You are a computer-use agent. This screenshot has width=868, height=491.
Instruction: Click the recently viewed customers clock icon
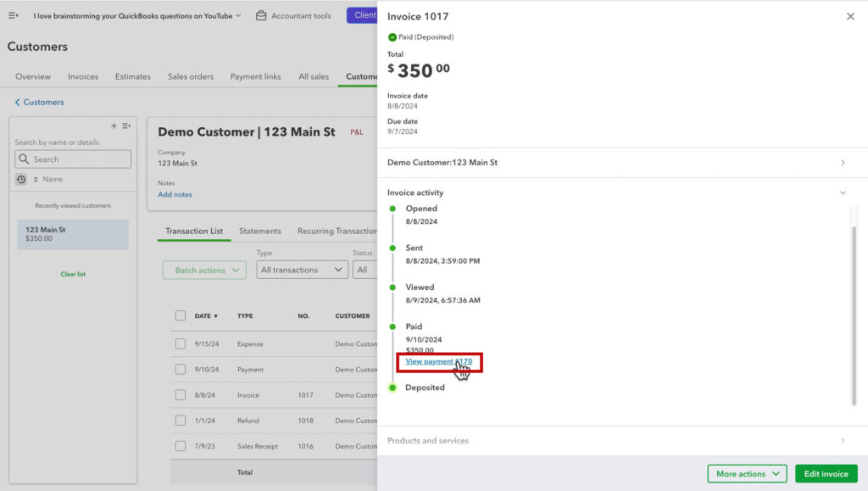21,180
